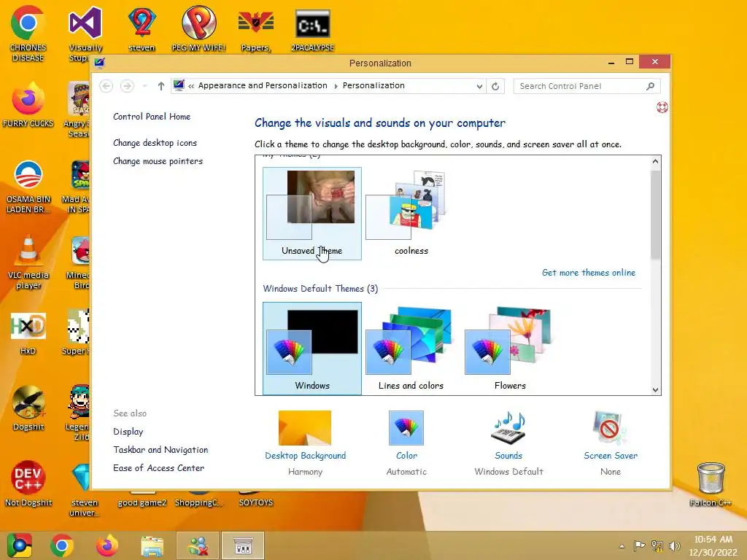Open FURRY CUCKS Firefox desktop icon
747x560 pixels.
[x=28, y=104]
